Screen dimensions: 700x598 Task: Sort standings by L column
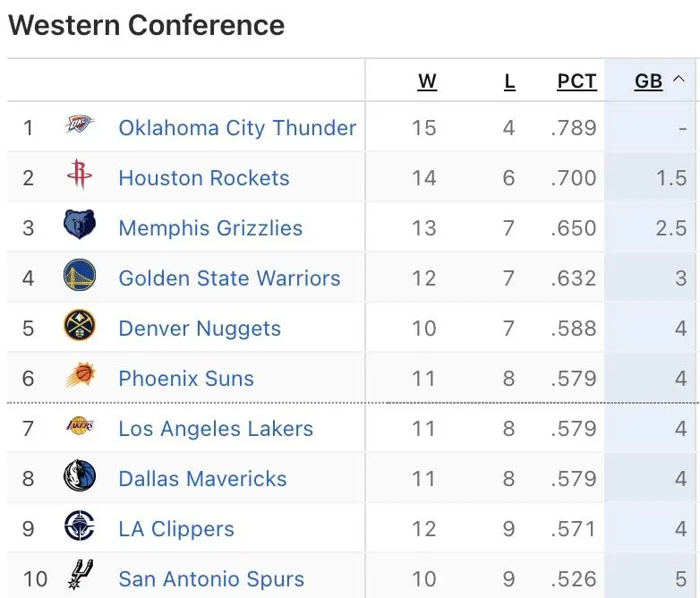click(509, 81)
